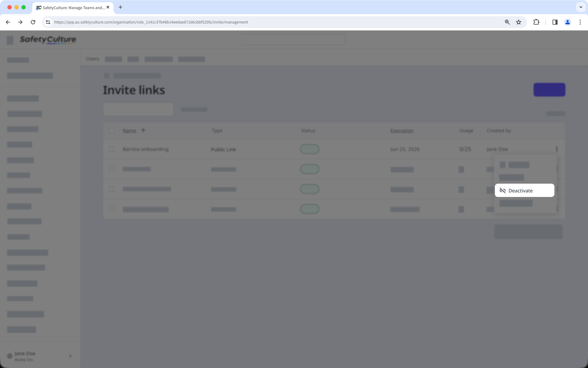Expand the tab search dropdown arrow
The height and width of the screenshot is (368, 588).
click(x=581, y=7)
